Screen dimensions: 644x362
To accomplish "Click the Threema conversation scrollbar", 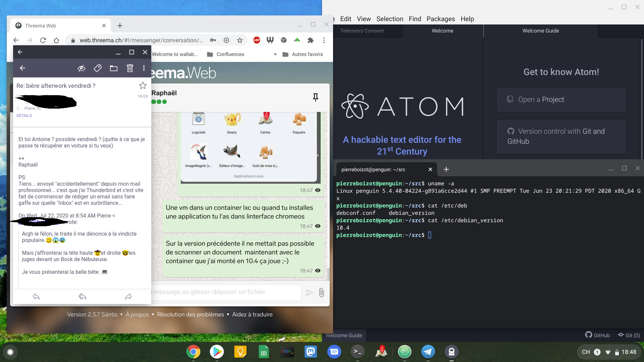I will 328,274.
